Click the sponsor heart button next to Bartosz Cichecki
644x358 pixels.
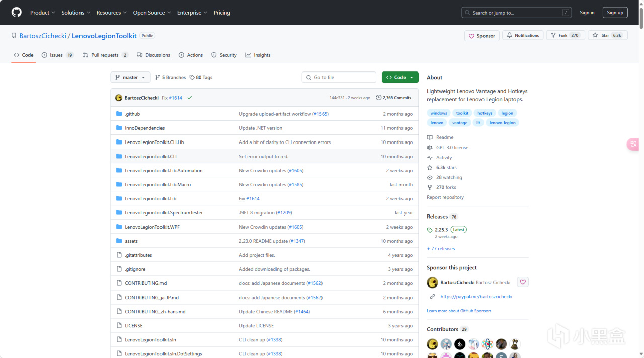tap(523, 282)
